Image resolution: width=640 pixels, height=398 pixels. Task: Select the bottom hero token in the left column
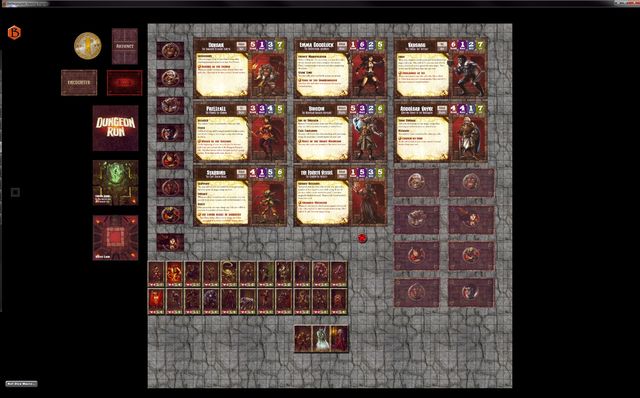[170, 242]
